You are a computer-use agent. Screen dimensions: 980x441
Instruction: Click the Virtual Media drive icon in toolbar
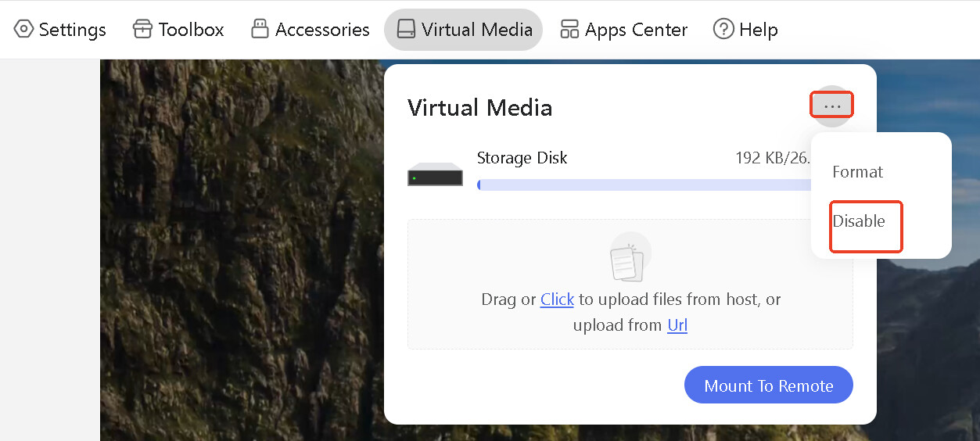coord(406,30)
